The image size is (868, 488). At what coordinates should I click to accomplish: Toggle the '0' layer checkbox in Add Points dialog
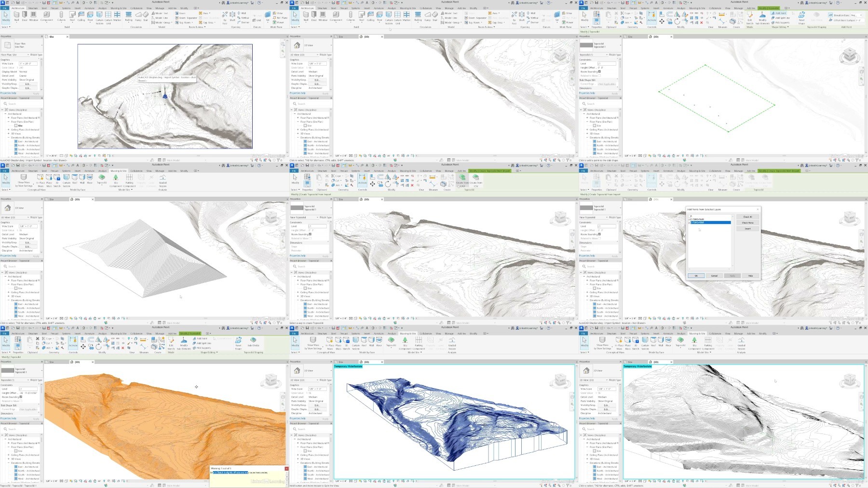click(690, 216)
